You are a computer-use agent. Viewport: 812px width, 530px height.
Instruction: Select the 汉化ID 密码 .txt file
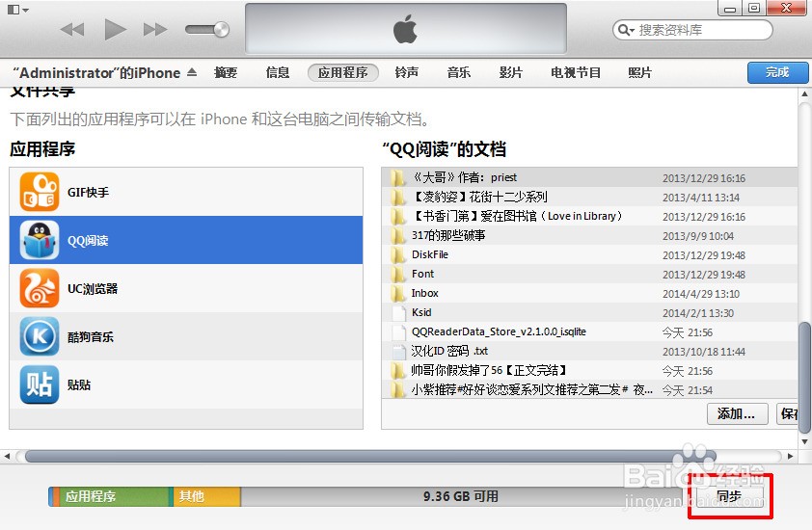pyautogui.click(x=589, y=351)
